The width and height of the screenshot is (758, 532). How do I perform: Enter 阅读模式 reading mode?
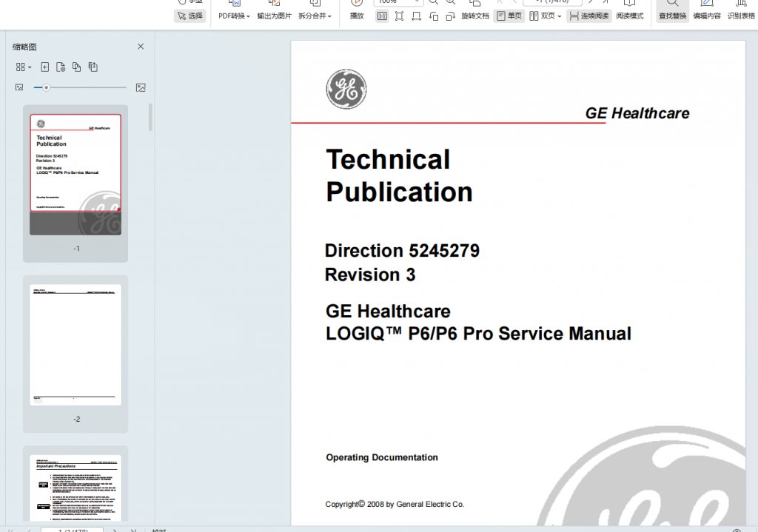pyautogui.click(x=630, y=16)
